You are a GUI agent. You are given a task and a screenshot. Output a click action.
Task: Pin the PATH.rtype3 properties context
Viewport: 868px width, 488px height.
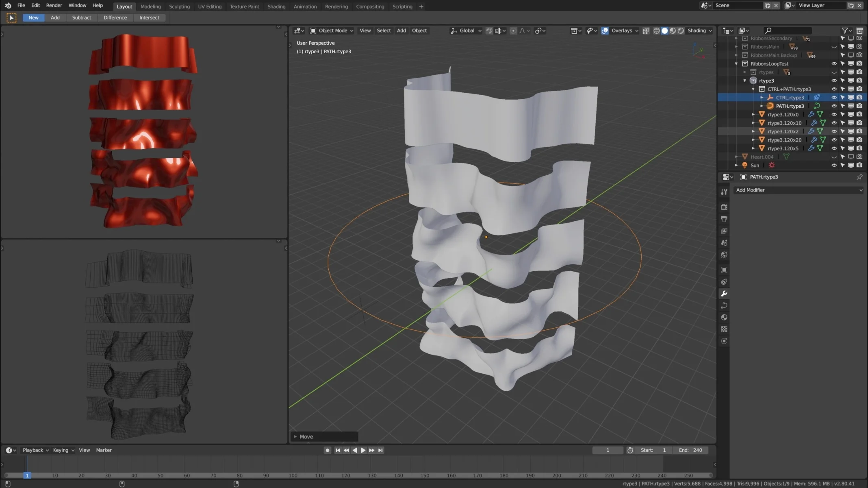click(x=859, y=177)
